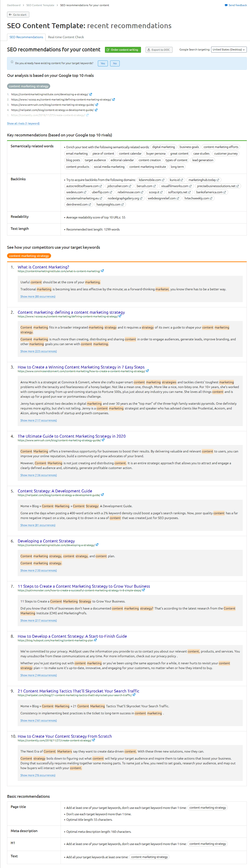Click external link icon under 'The Ultimate Guide to Content Marketing Strategy in 2020'
Screen dimensions: 250x868
click(103, 440)
